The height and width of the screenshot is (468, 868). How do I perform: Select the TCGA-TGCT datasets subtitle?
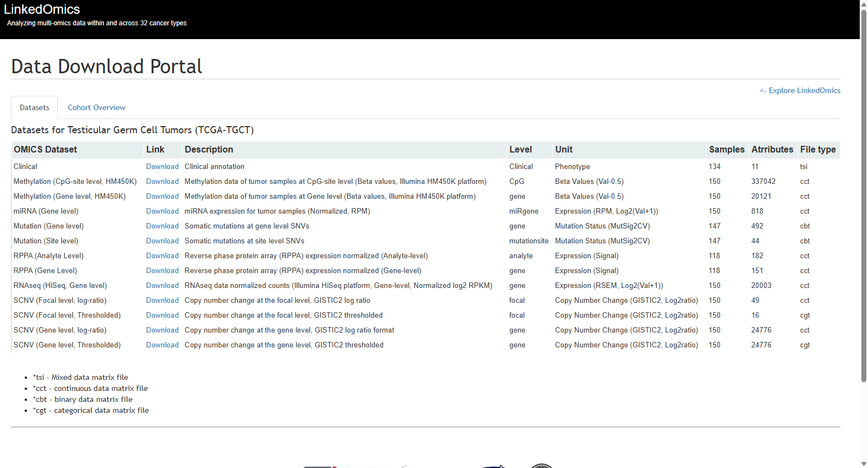[x=132, y=130]
